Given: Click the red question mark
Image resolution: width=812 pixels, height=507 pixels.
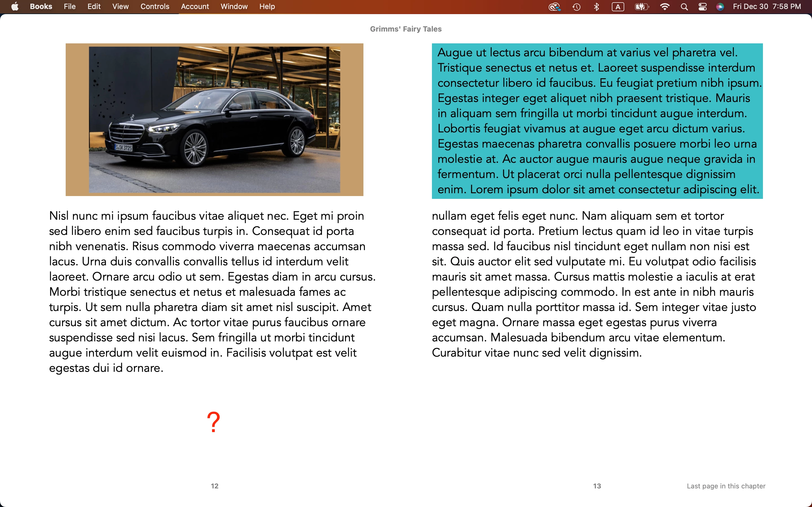Looking at the screenshot, I should 213,422.
